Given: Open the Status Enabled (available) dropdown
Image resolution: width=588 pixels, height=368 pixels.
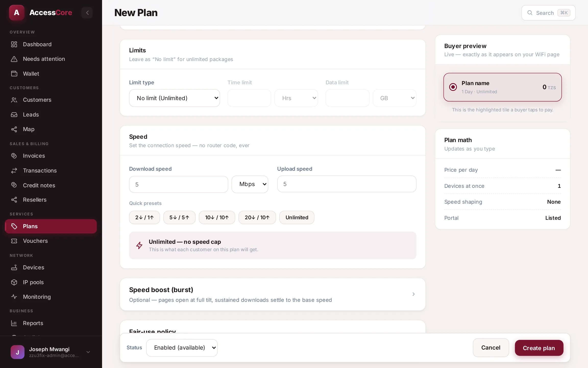Looking at the screenshot, I should (182, 348).
